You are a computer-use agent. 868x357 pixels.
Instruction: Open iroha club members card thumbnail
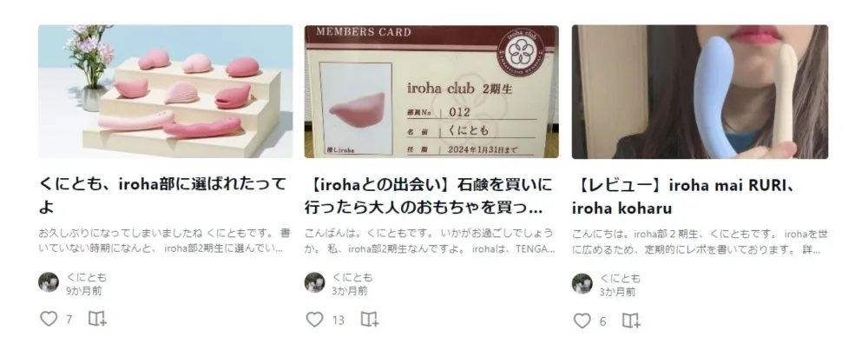click(431, 91)
